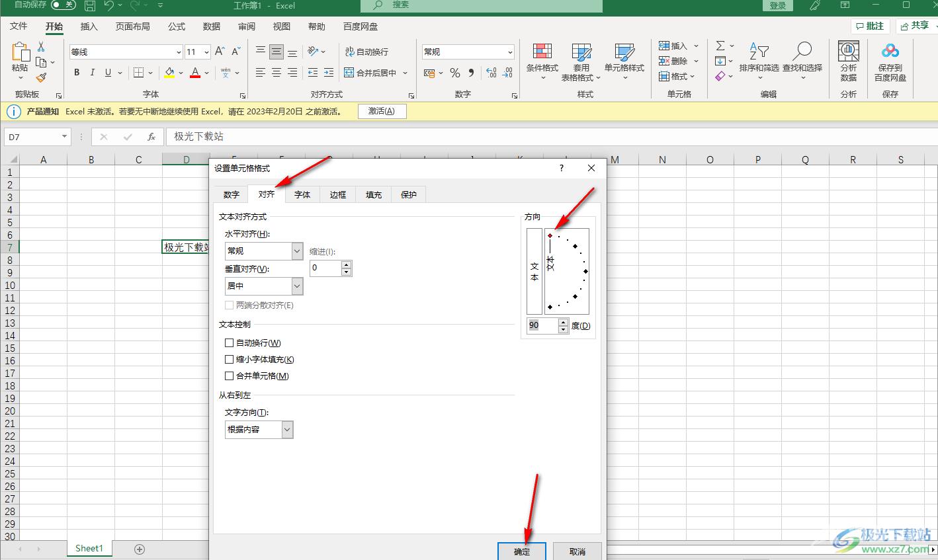Open the Insert (插入) ribbon tab
Viewport: 938px width, 560px height.
click(89, 26)
